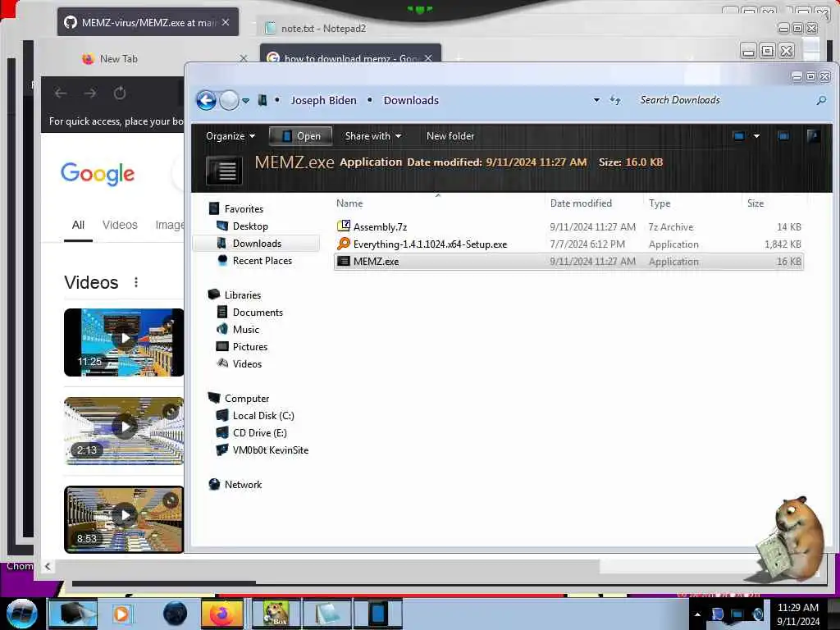Open Downloads in Favorites
The width and height of the screenshot is (840, 630).
point(257,243)
